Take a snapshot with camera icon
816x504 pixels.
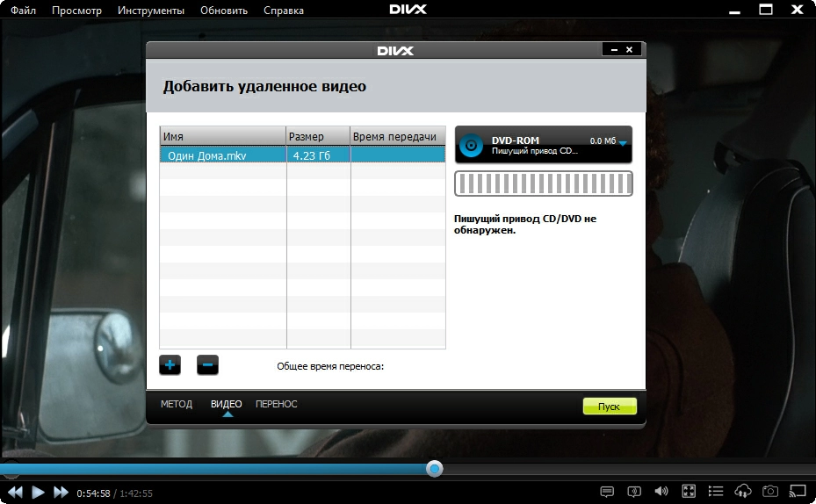770,492
